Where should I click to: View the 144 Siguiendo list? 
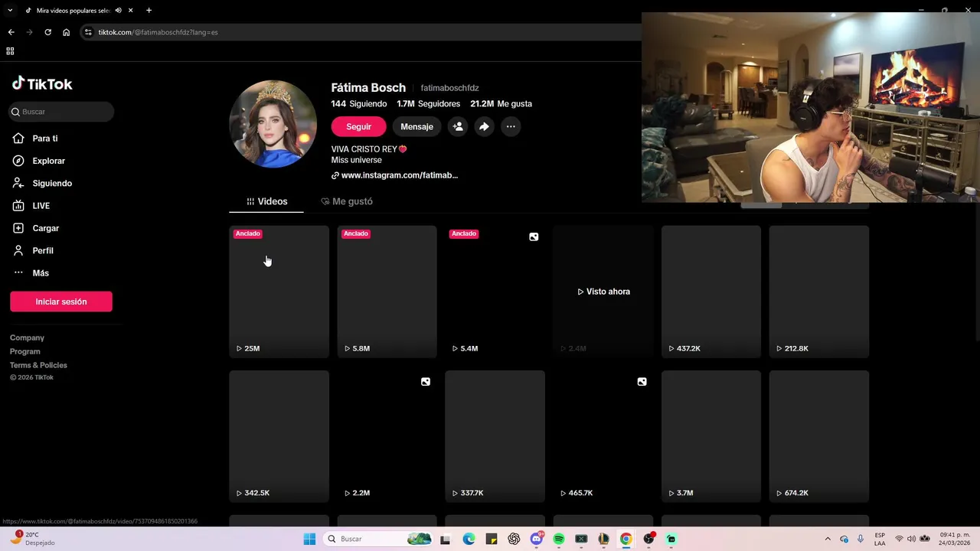[359, 103]
